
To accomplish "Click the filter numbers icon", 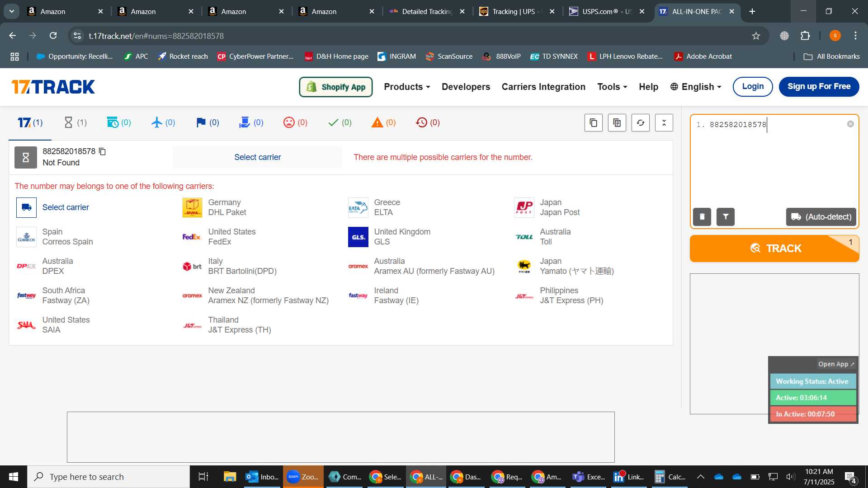I will click(726, 217).
